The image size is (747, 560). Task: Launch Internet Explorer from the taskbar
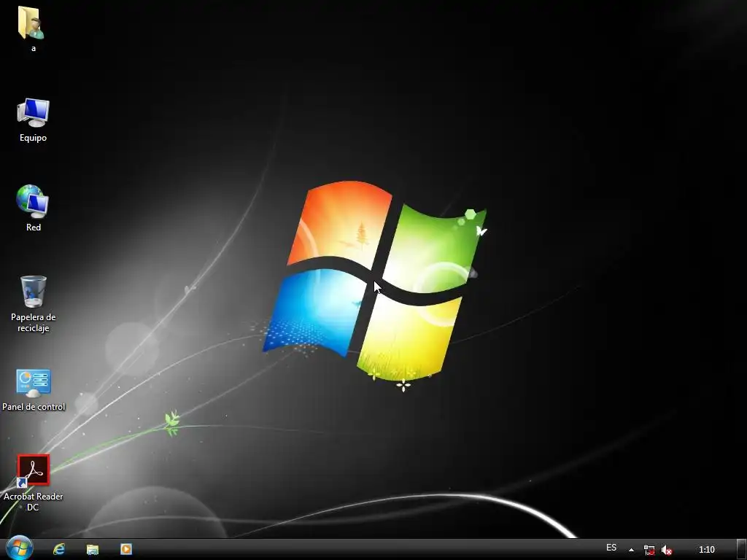tap(59, 549)
